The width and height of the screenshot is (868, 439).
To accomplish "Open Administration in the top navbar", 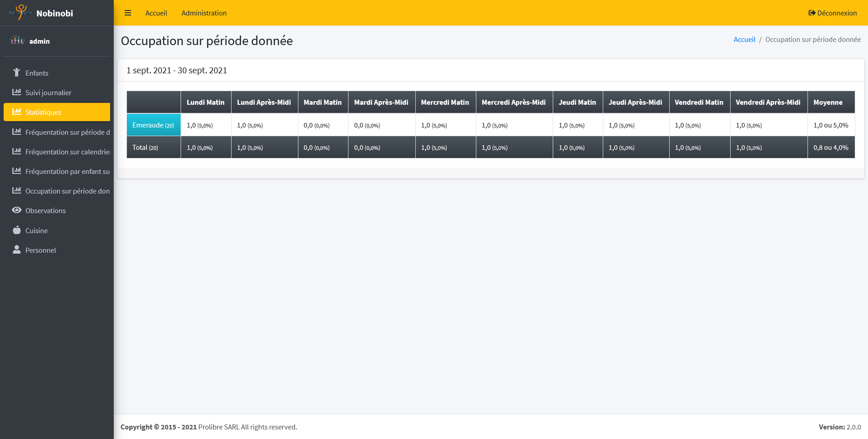I will click(204, 13).
